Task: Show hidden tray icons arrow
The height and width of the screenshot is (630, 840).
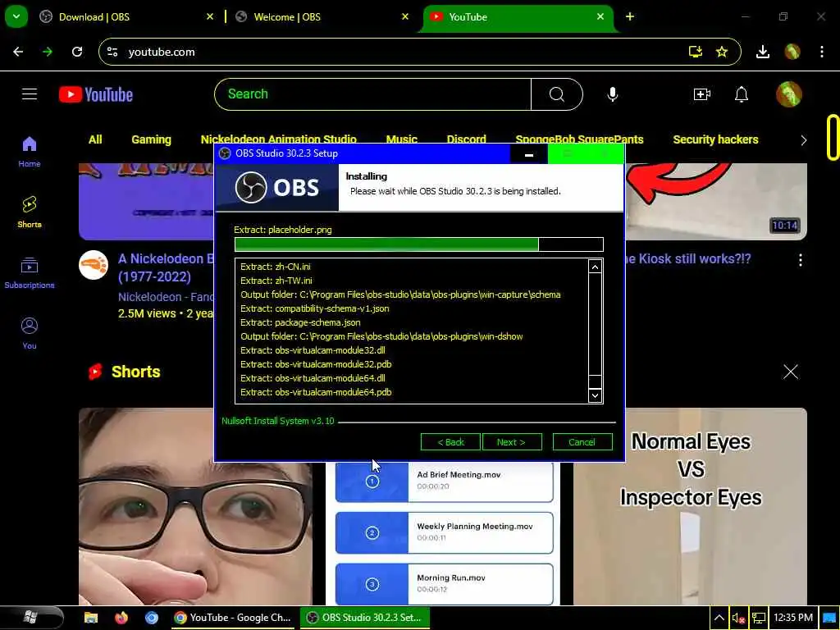Action: click(719, 619)
